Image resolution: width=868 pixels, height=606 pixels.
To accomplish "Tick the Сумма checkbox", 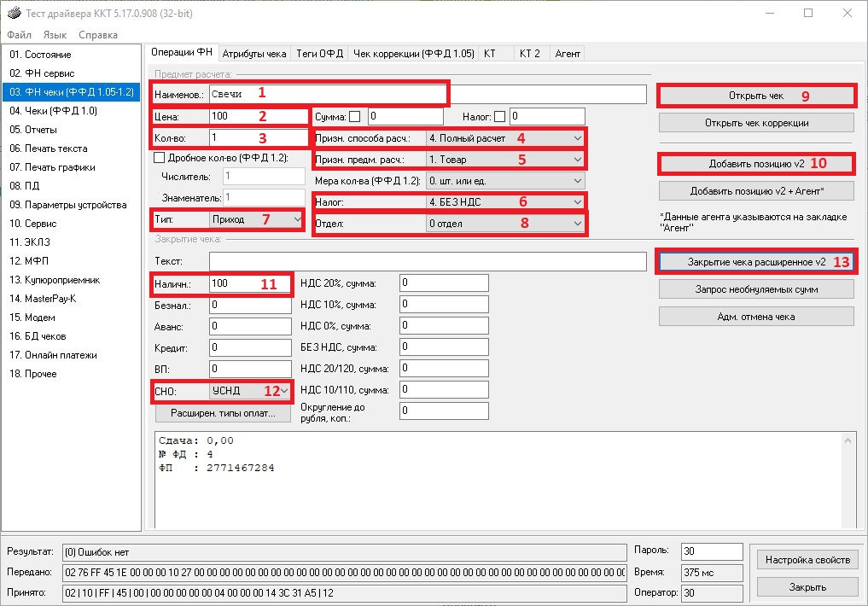I will [x=355, y=116].
